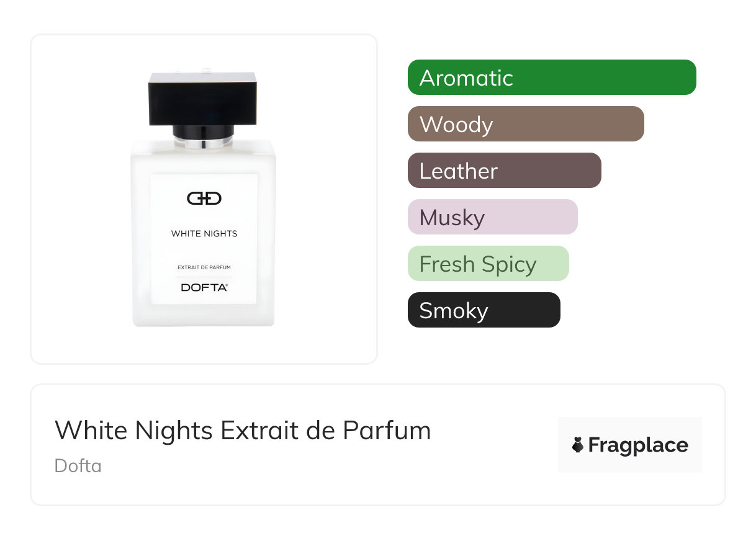
Task: Select the Smoky accord bar
Action: tap(484, 310)
